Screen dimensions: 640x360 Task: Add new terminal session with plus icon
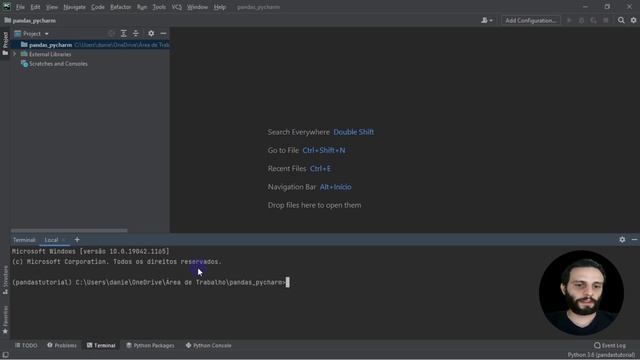pos(77,240)
